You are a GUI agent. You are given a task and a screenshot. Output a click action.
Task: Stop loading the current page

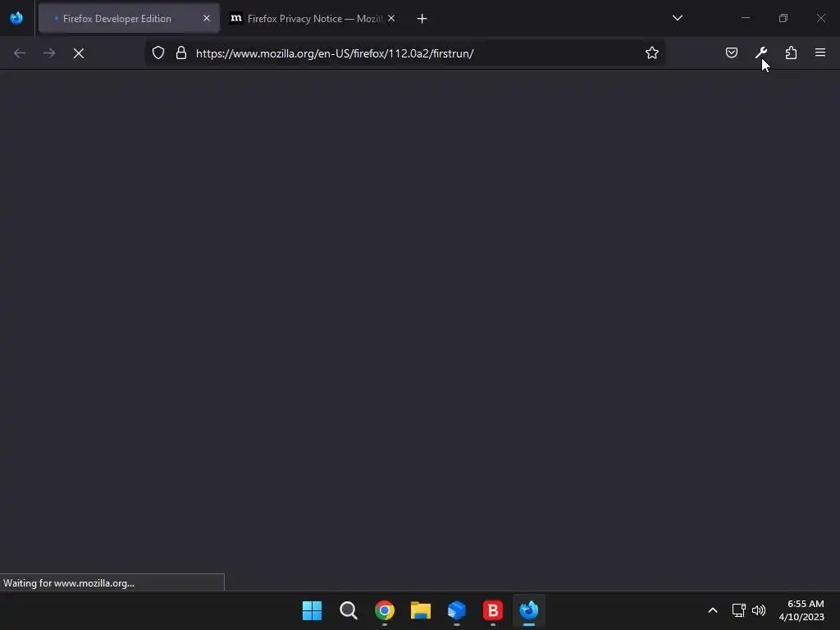(x=79, y=53)
